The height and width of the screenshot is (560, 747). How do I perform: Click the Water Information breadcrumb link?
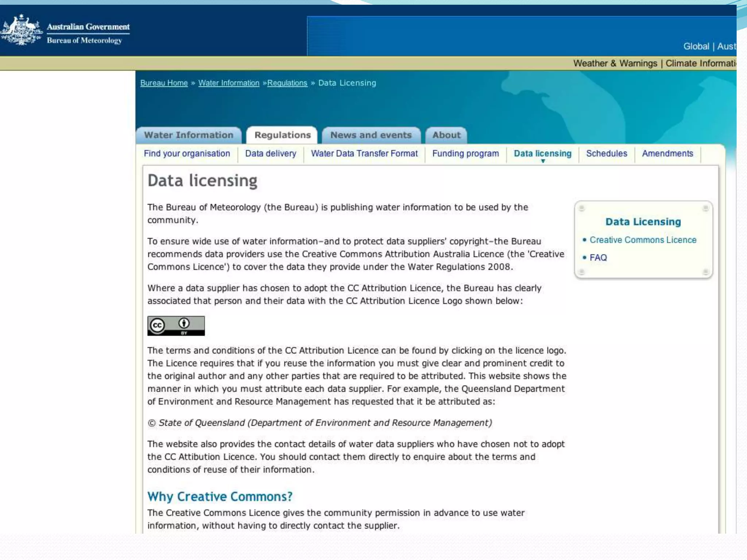229,83
